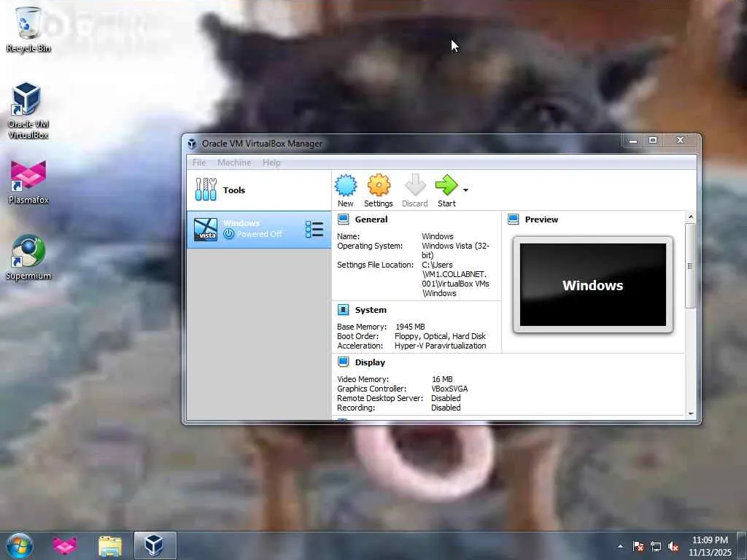Click the details scrollbar down arrow
This screenshot has height=560, width=747.
(x=691, y=414)
